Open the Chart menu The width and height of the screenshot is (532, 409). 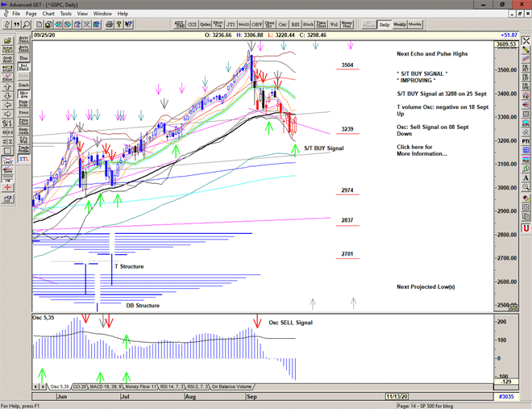click(48, 14)
